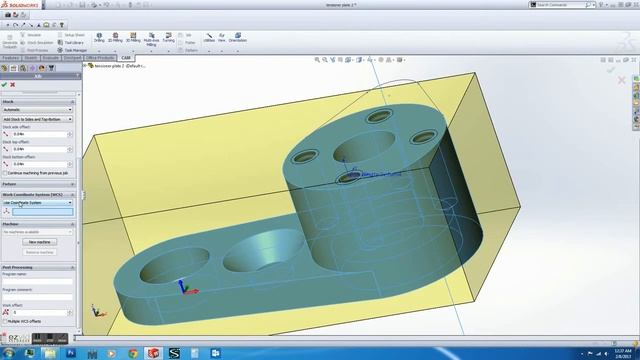Open the Utilities tool in the CAM ribbon

point(209,38)
